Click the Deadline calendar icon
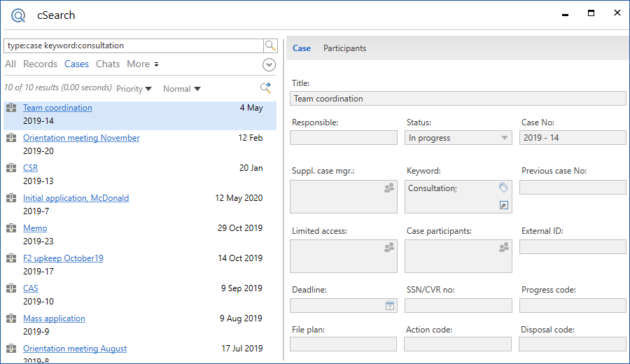This screenshot has height=364, width=630. [x=390, y=306]
